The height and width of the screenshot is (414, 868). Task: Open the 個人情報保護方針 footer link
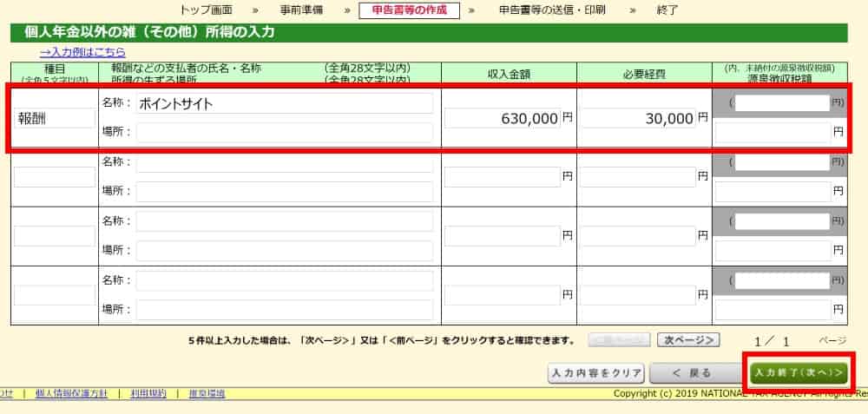pos(71,393)
